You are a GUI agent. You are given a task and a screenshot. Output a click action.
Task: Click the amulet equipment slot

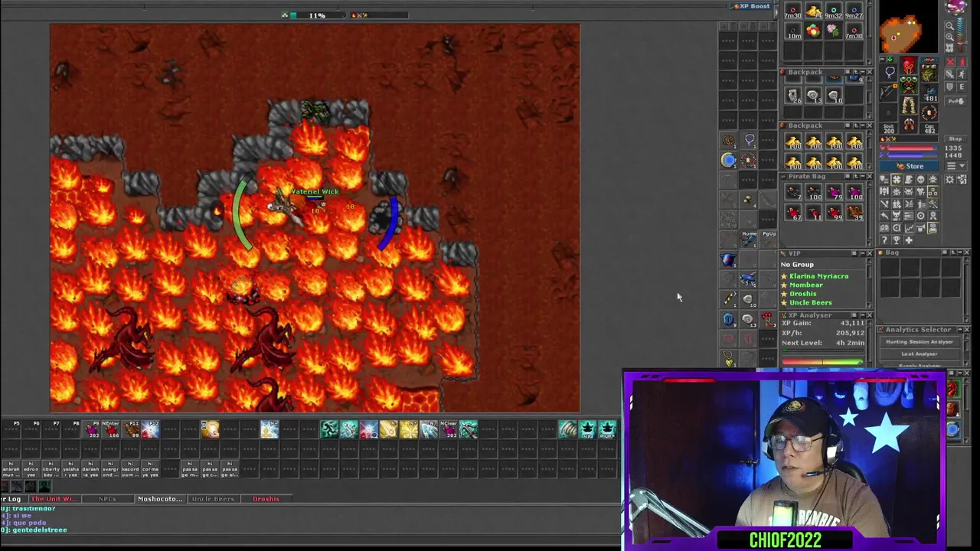[890, 73]
